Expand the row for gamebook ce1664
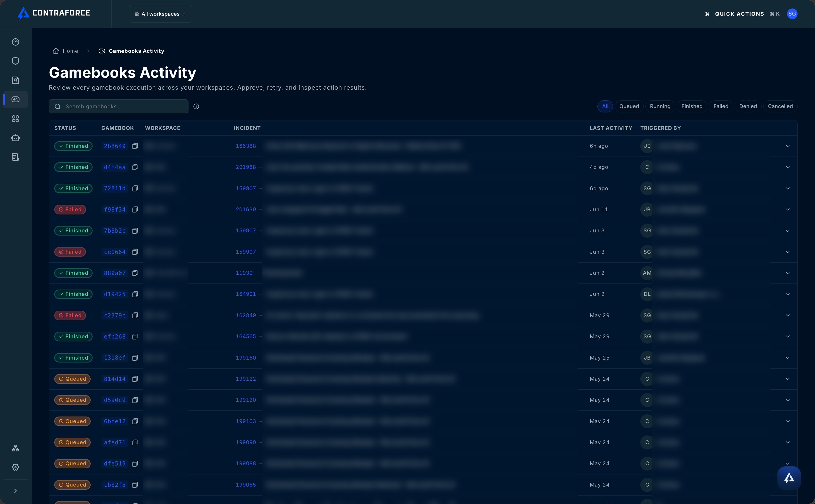 click(x=788, y=252)
